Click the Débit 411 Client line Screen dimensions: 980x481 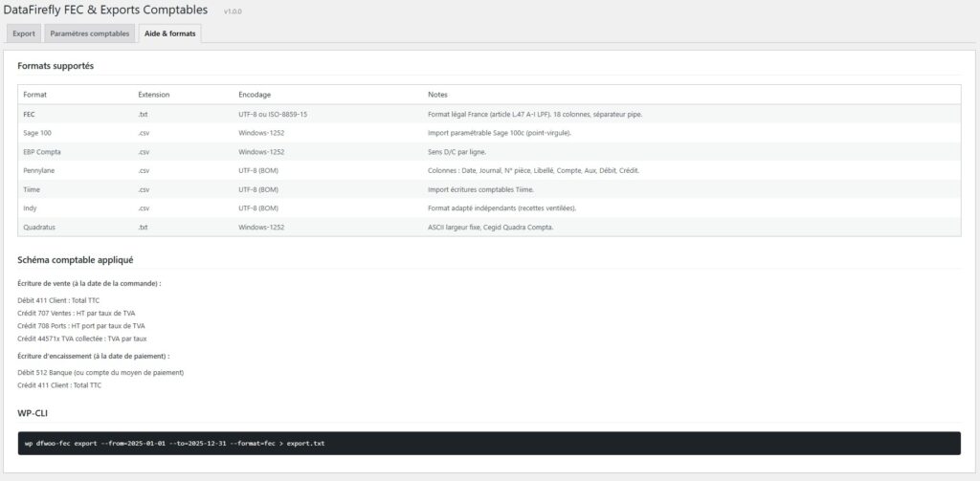coord(58,300)
